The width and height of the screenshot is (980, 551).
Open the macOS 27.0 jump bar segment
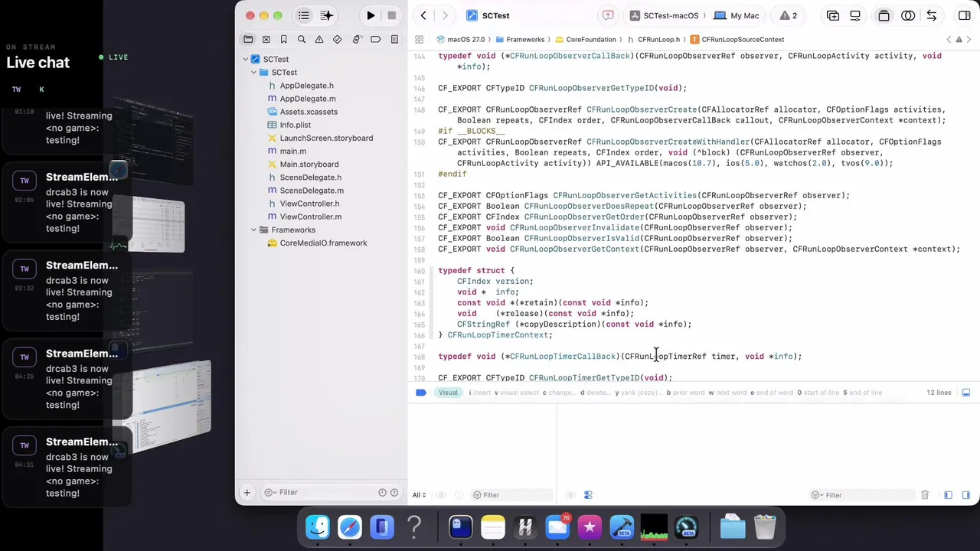[460, 39]
